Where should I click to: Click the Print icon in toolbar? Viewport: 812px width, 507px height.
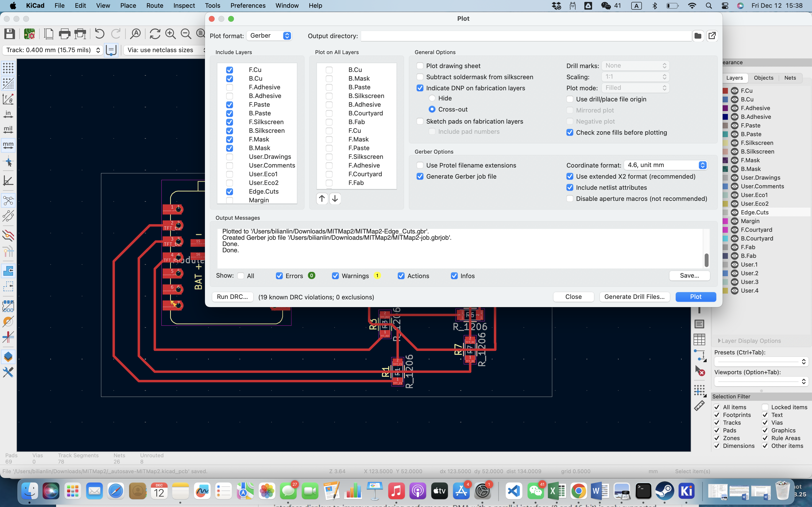click(x=65, y=34)
